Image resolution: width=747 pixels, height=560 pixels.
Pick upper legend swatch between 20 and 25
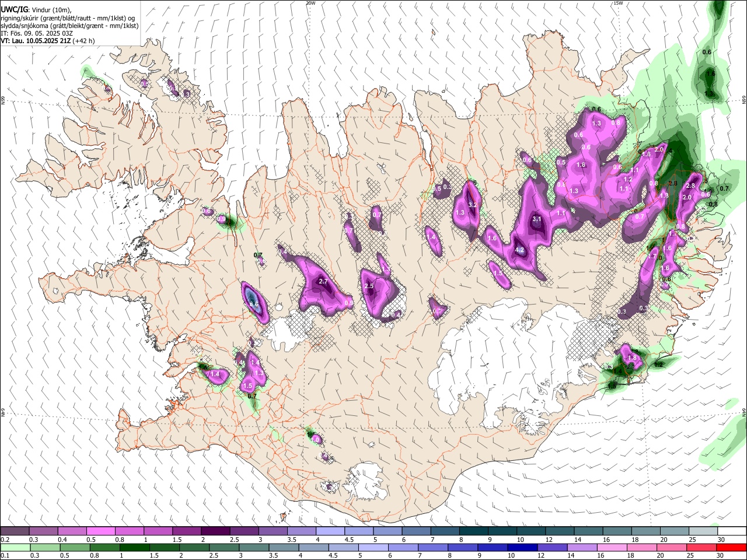(675, 531)
